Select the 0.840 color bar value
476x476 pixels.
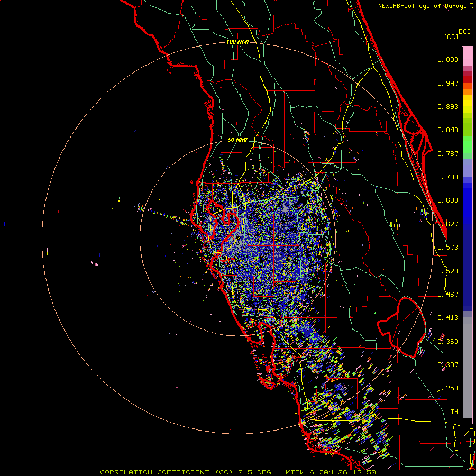(448, 130)
